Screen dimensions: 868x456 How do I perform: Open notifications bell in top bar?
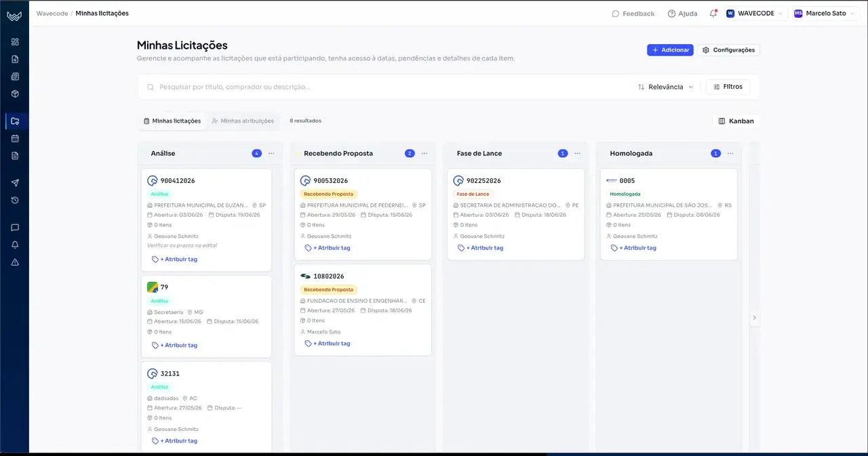click(713, 14)
